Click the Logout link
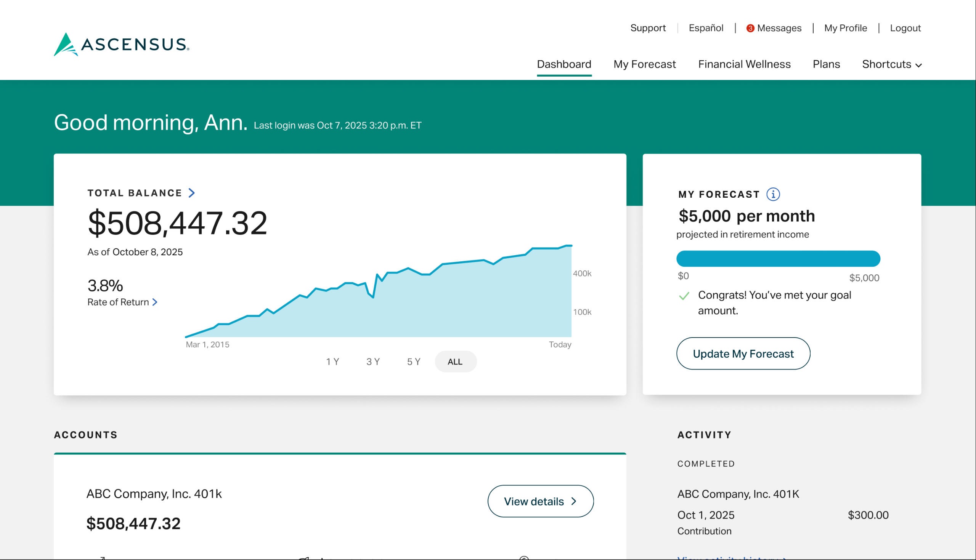Viewport: 976px width, 560px height. 905,28
